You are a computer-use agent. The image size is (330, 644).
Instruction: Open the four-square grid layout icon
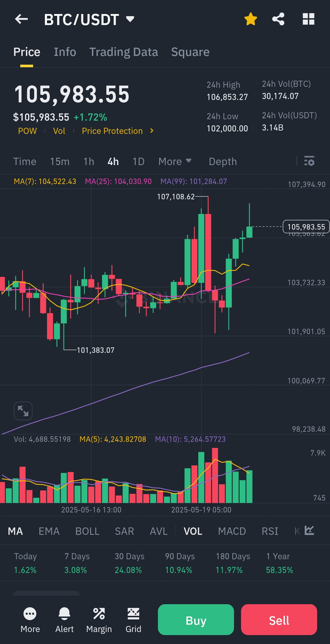point(308,20)
